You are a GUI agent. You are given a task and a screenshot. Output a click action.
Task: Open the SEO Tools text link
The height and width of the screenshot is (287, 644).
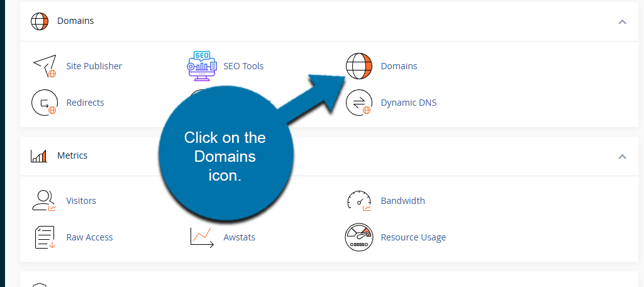point(243,66)
